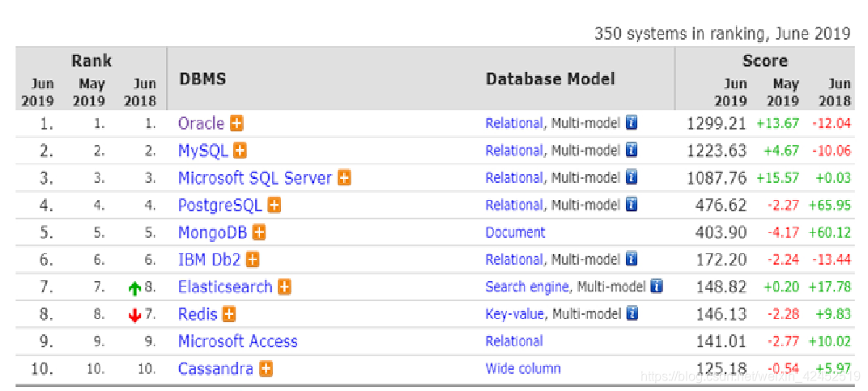The height and width of the screenshot is (391, 868).
Task: Click the plus icon next to Oracle
Action: click(x=237, y=123)
